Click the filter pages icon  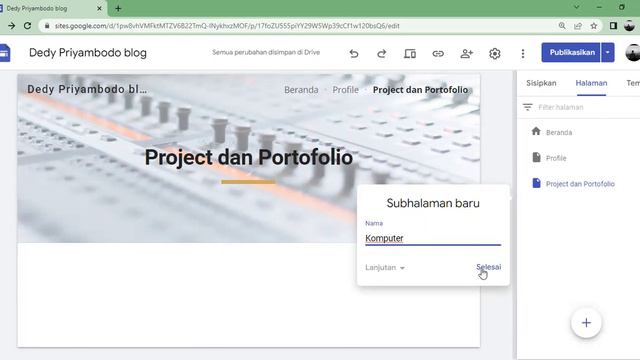coord(527,107)
